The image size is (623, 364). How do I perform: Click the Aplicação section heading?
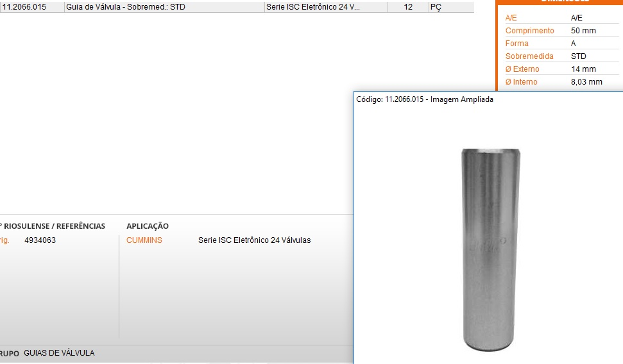click(x=148, y=226)
